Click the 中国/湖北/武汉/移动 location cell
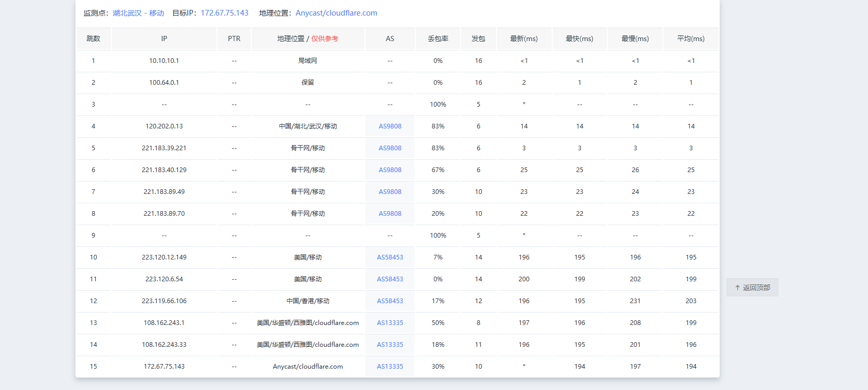Image resolution: width=868 pixels, height=390 pixels. 308,126
